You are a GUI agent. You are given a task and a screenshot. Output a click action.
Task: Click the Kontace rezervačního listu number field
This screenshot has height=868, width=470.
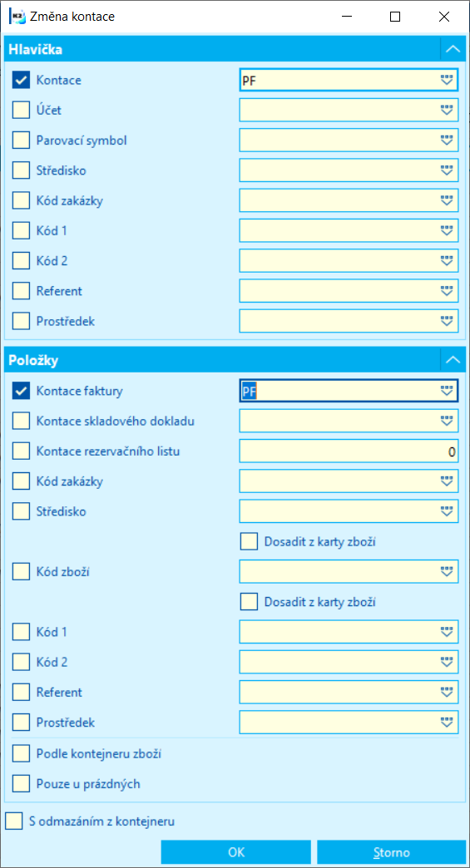point(349,451)
